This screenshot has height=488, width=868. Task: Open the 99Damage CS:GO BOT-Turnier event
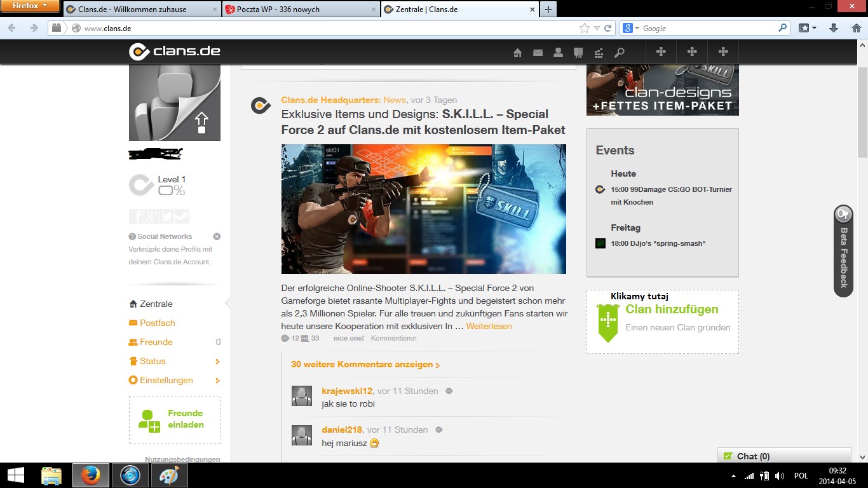(x=671, y=196)
